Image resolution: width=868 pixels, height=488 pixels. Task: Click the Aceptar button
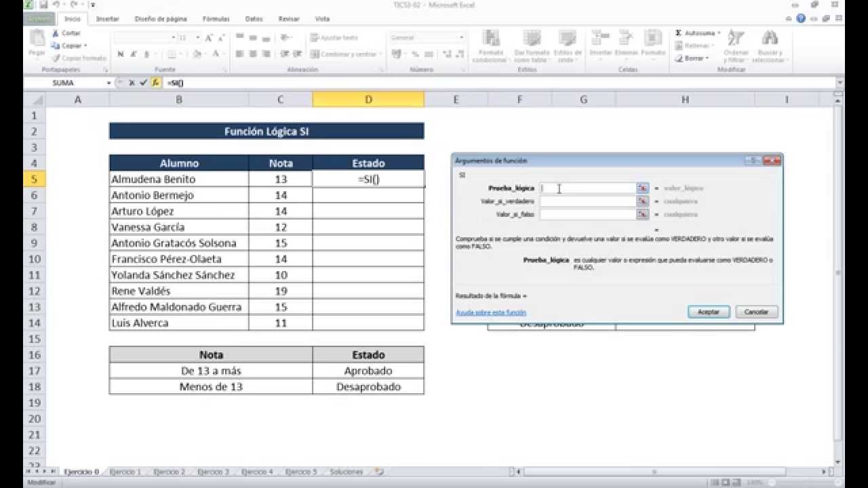(709, 312)
